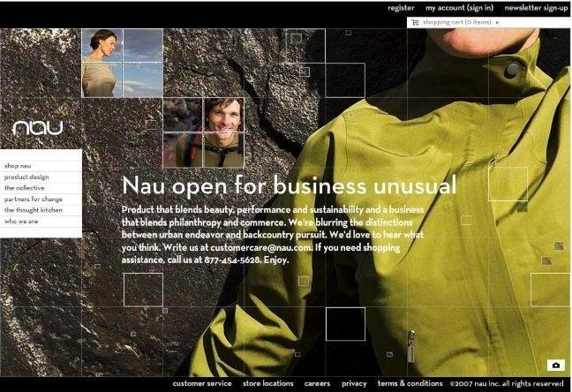Open the collective menu item
Image resolution: width=572 pixels, height=392 pixels.
tap(41, 188)
